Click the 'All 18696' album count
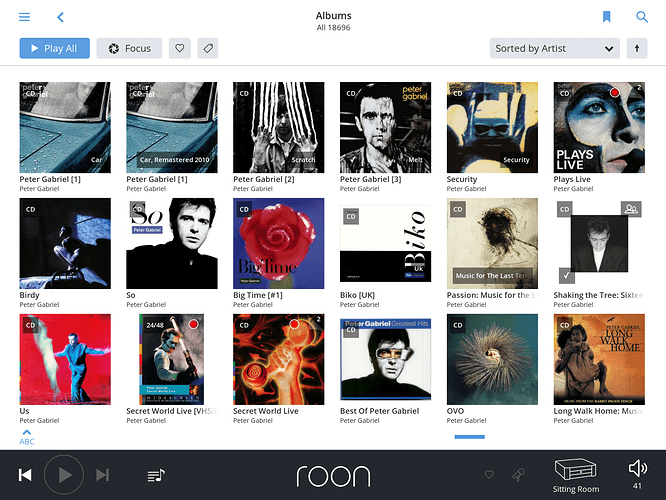 333,28
